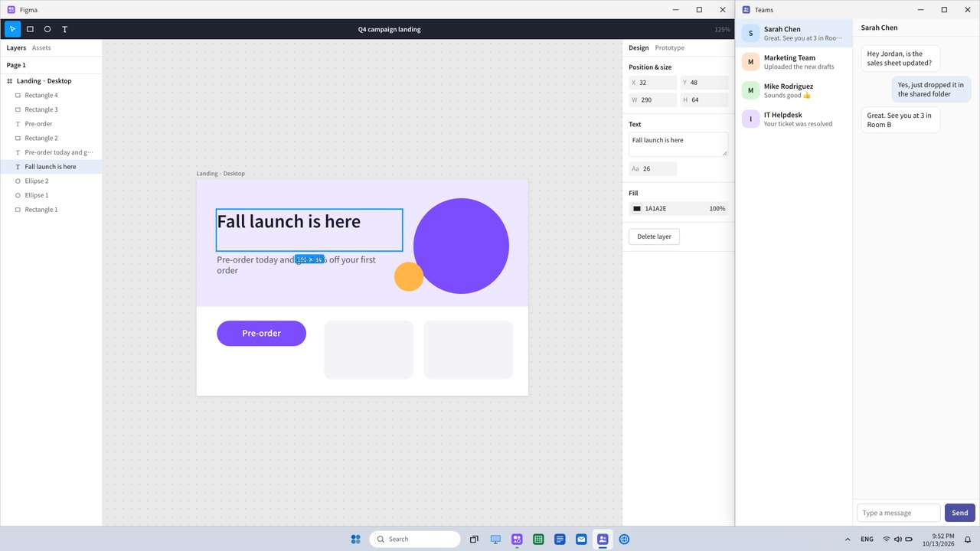
Task: Click the Fill opacity value 100%
Action: [x=717, y=208]
